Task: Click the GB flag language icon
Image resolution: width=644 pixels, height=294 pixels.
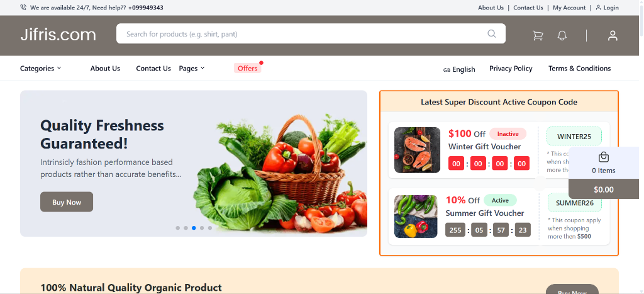Action: [447, 70]
